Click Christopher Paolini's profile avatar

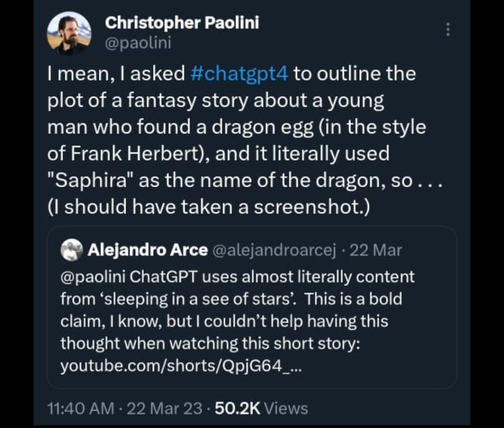[69, 33]
